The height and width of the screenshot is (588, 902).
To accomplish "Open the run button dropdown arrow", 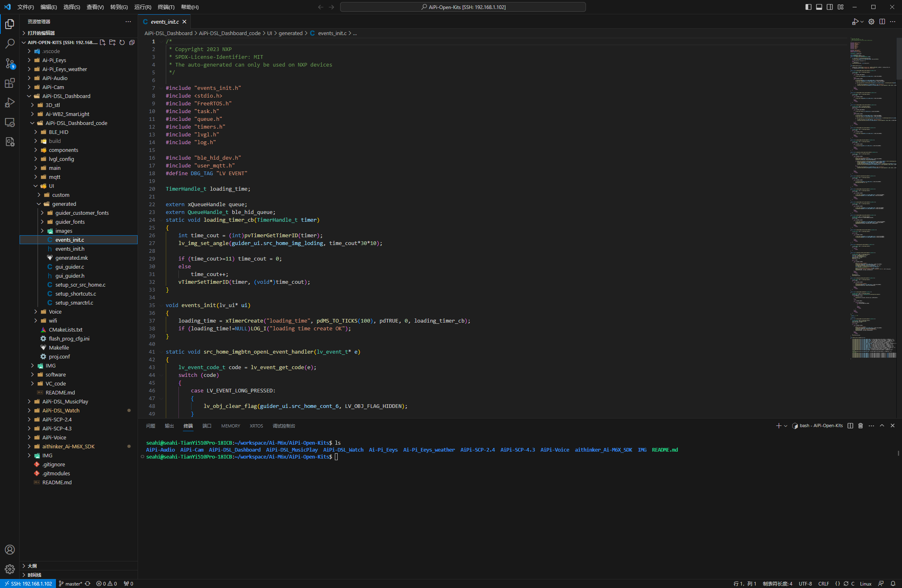I will (x=862, y=22).
